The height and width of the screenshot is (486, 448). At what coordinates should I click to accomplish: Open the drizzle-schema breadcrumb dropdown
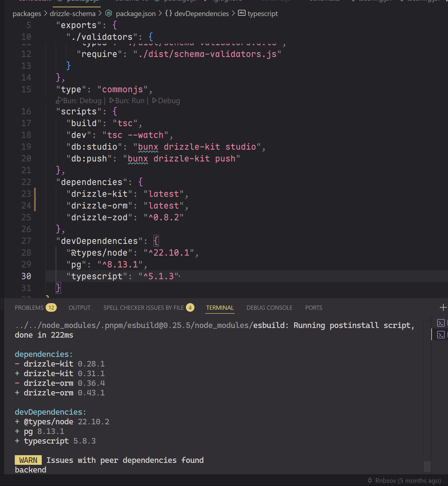tap(72, 13)
